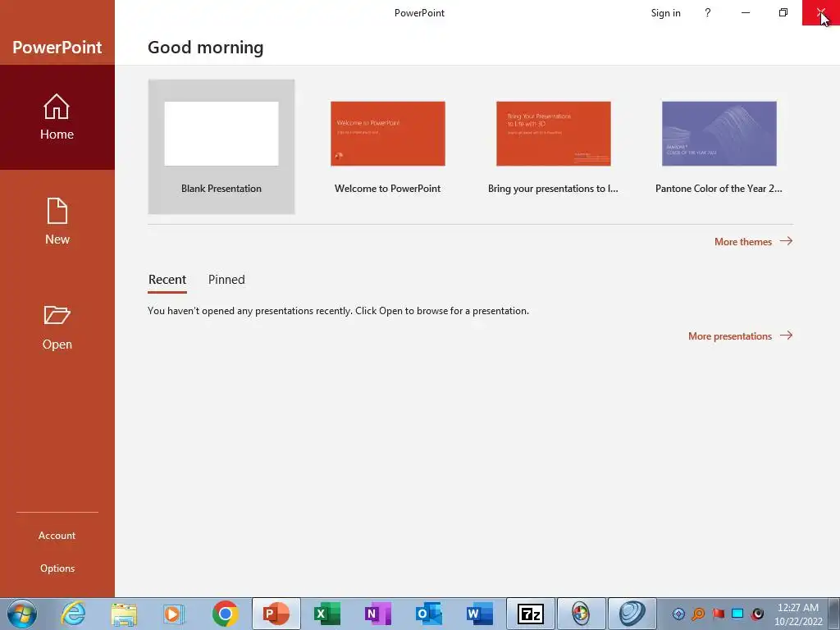Switch to the Recent tab
Screen dimensions: 840x630
click(x=167, y=280)
